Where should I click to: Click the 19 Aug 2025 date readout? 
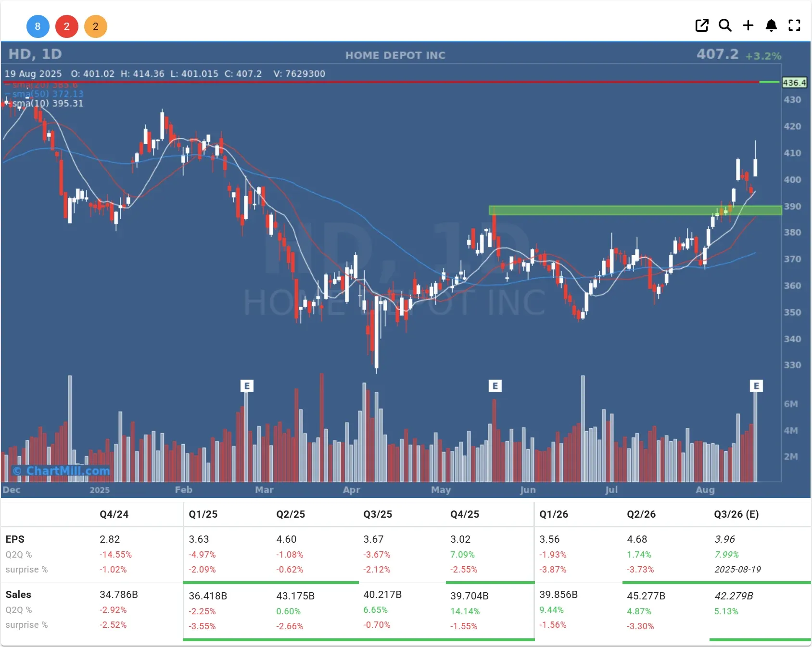[x=33, y=74]
